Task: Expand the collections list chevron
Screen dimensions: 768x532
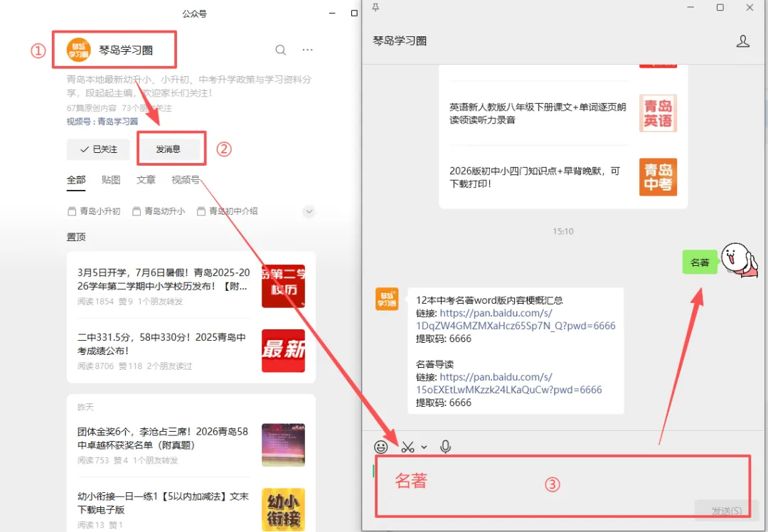Action: pyautogui.click(x=309, y=212)
